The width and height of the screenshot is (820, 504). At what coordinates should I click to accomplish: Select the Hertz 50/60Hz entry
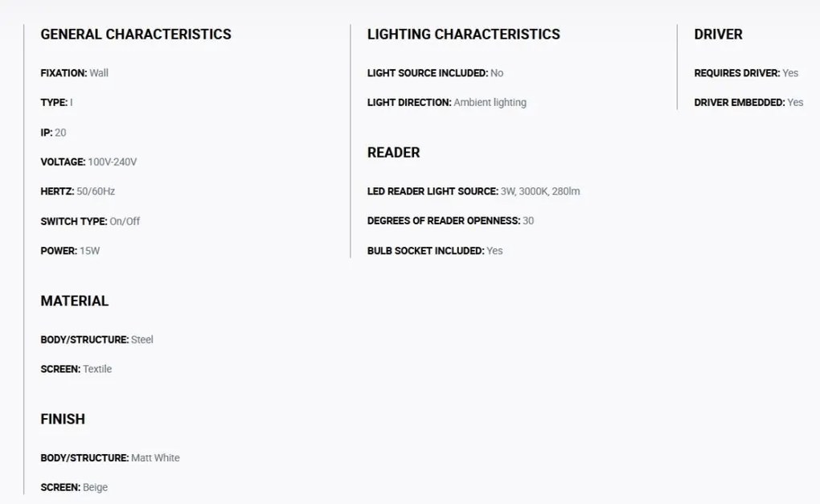(x=77, y=191)
